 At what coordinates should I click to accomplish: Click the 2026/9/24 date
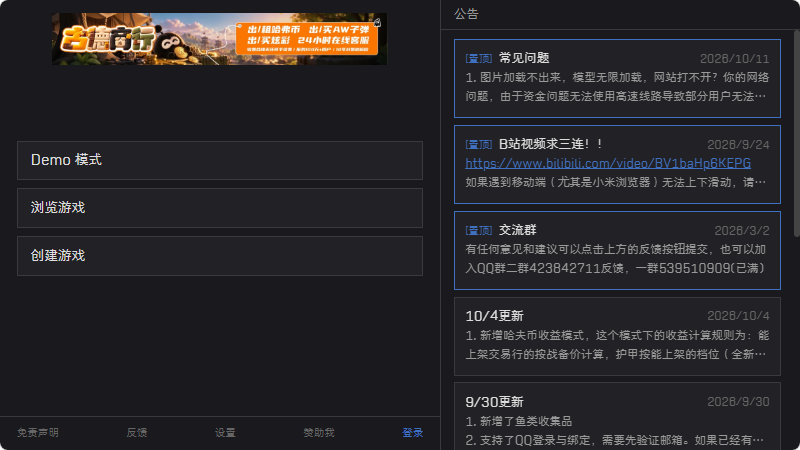pyautogui.click(x=738, y=144)
